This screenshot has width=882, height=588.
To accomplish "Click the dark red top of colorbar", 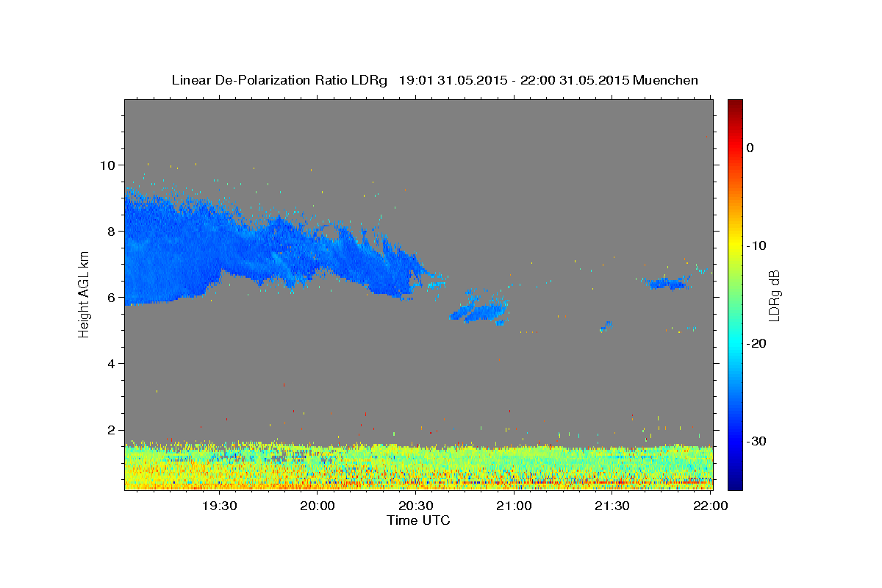I will (735, 107).
